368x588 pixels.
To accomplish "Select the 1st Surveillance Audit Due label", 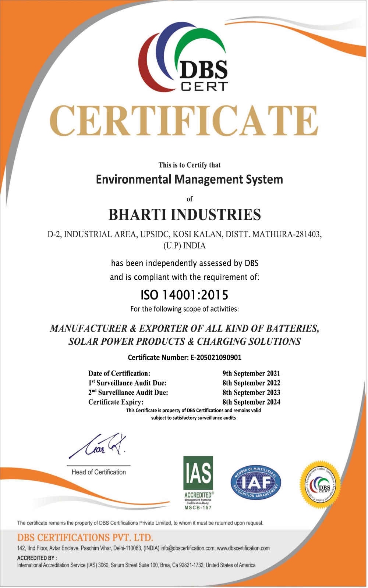I will click(x=127, y=383).
